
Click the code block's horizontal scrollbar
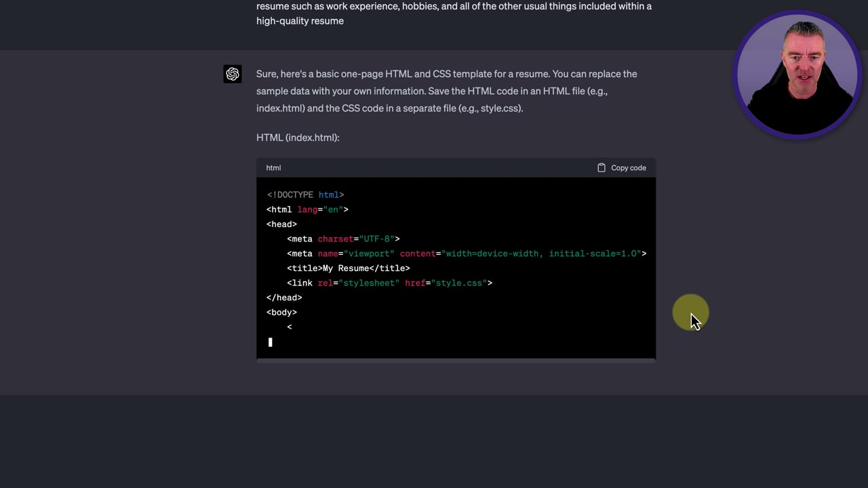(456, 361)
